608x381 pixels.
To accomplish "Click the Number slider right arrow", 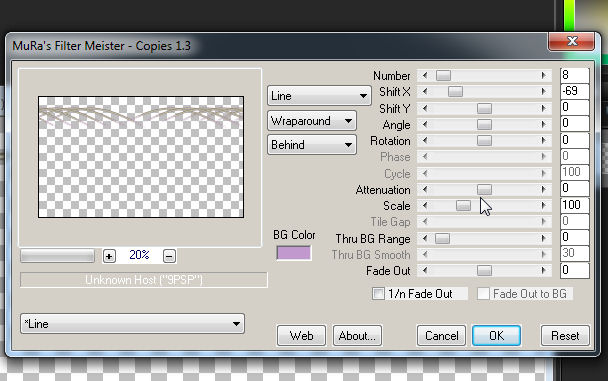I will (544, 76).
